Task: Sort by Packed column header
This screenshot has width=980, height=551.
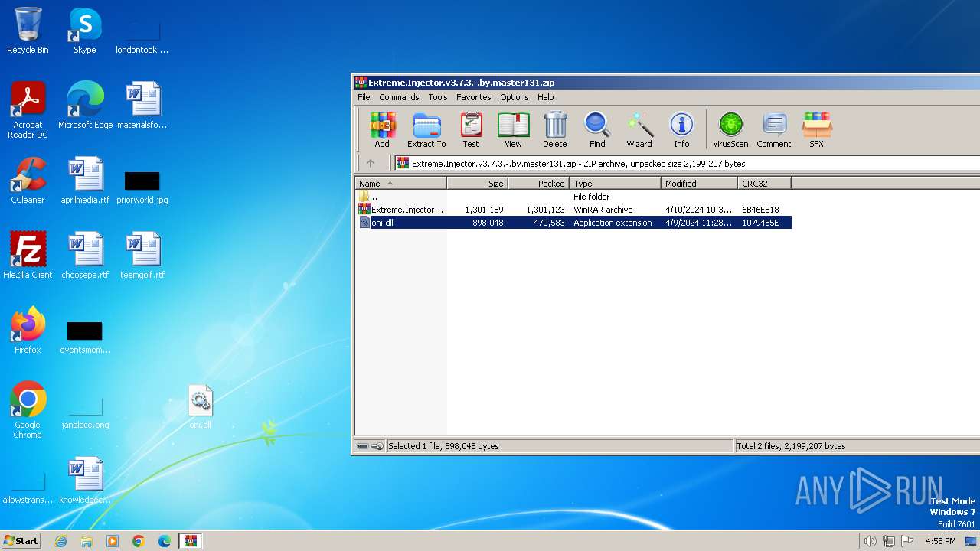Action: 538,184
